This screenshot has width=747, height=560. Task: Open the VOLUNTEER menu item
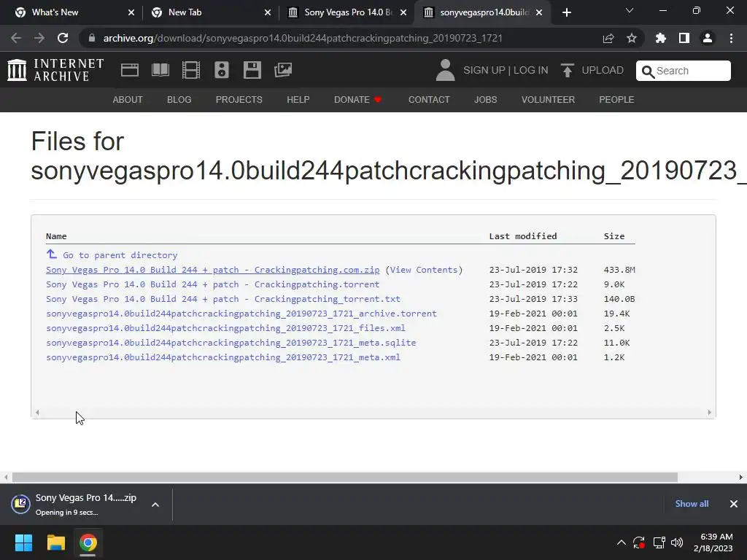(x=549, y=99)
